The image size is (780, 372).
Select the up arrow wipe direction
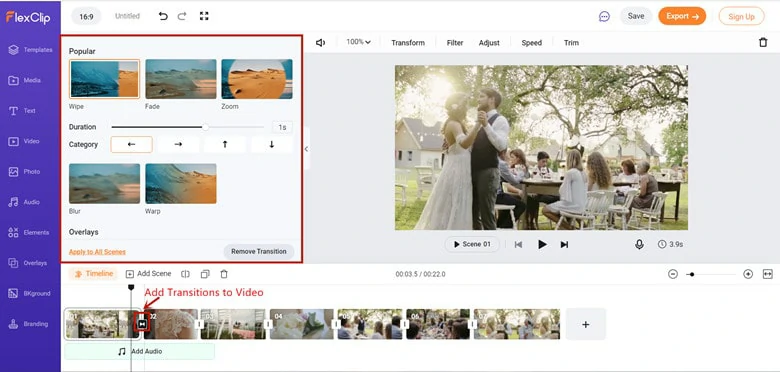pyautogui.click(x=225, y=144)
